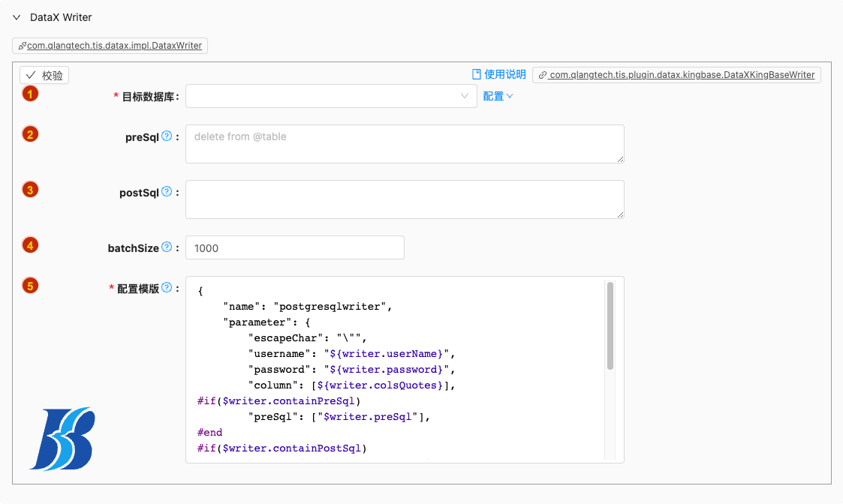
Task: Click the red number 3 step badge
Action: (x=29, y=190)
